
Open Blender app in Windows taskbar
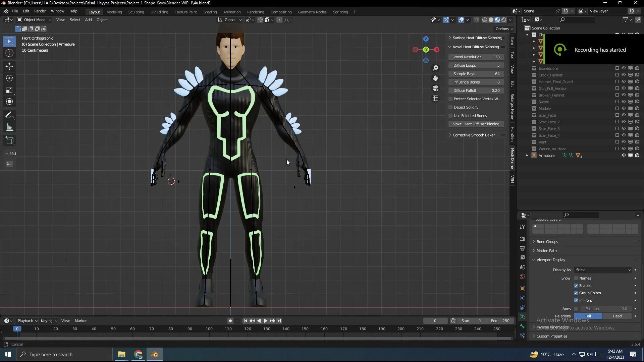tap(155, 354)
